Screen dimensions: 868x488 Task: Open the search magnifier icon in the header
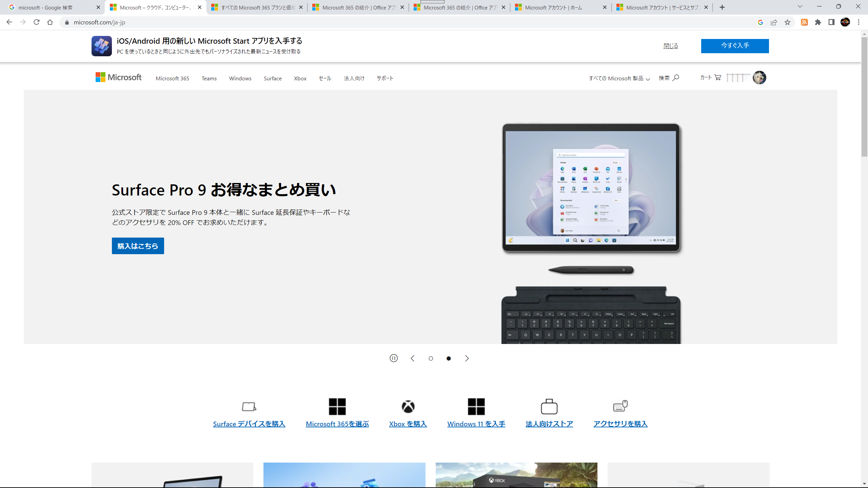tap(676, 78)
